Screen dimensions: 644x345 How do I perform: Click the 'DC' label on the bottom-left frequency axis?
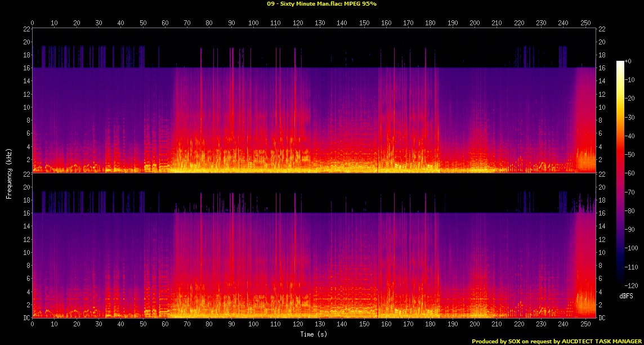click(27, 318)
